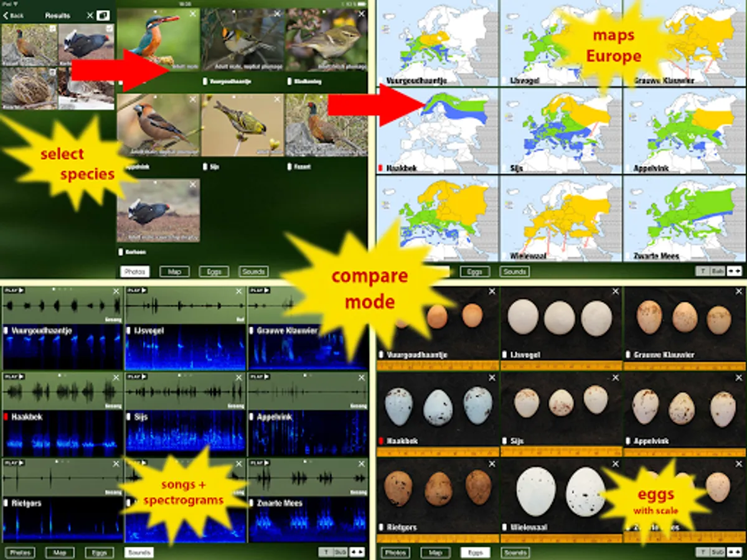
Task: Switch to Map tab in photos panel
Action: click(x=174, y=271)
